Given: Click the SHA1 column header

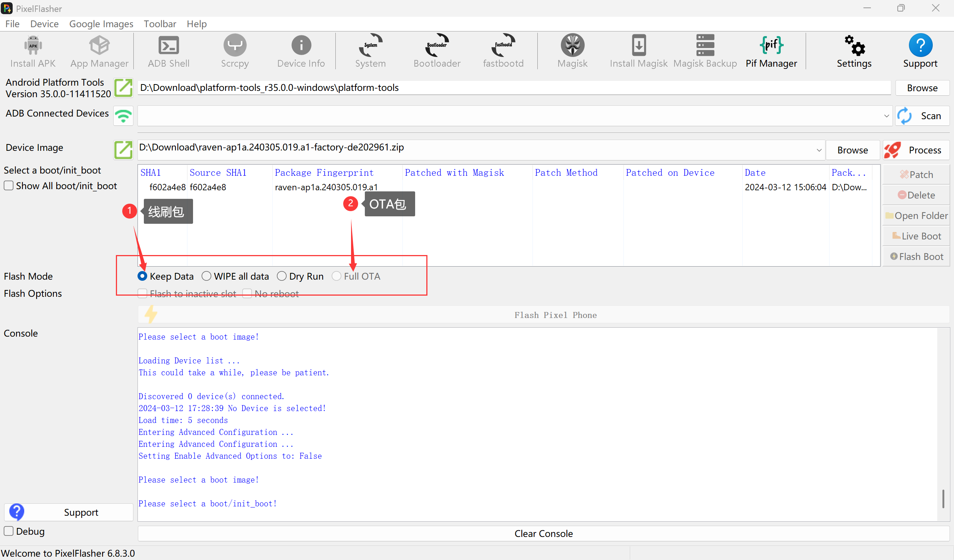Looking at the screenshot, I should click(x=162, y=173).
